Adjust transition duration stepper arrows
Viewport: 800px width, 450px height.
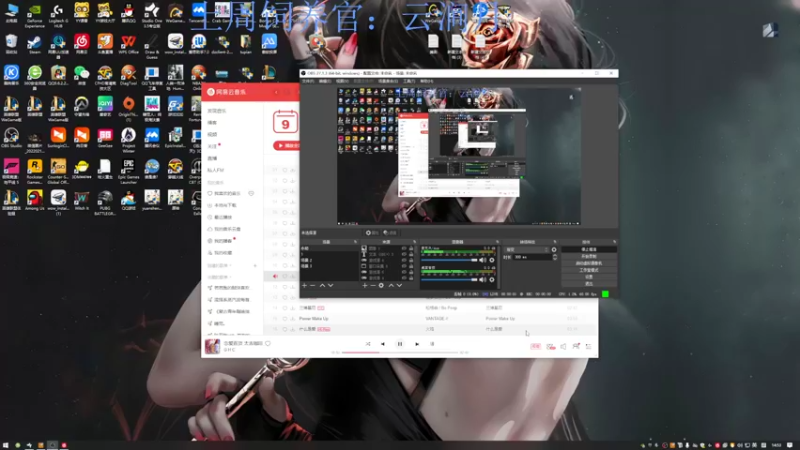[555, 257]
